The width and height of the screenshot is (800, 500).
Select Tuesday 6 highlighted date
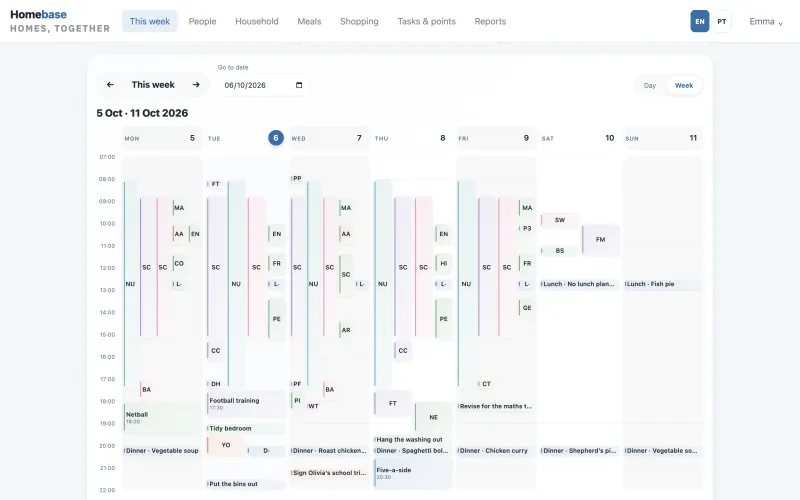pos(276,138)
